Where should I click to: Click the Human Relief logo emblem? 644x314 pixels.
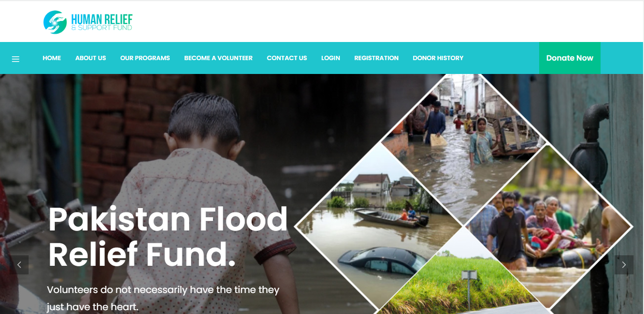55,22
